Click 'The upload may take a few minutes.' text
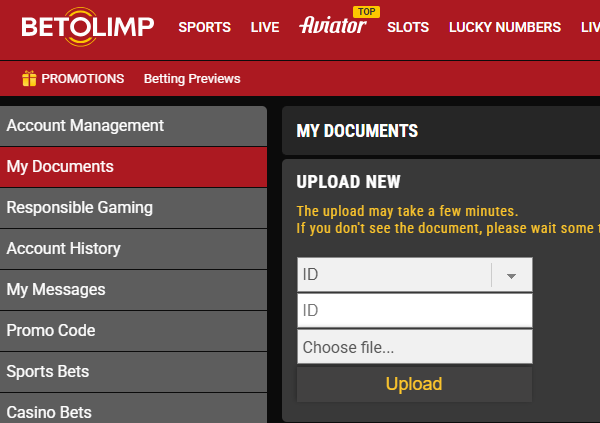 [x=407, y=211]
